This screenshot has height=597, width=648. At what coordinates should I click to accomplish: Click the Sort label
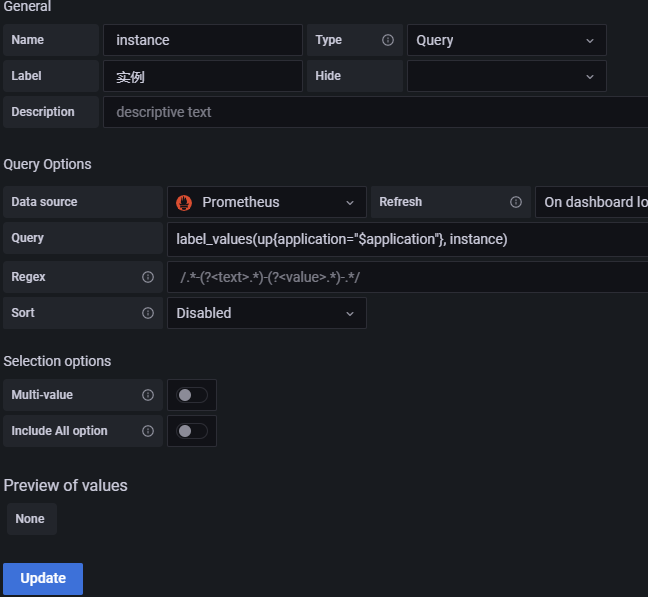pyautogui.click(x=23, y=313)
